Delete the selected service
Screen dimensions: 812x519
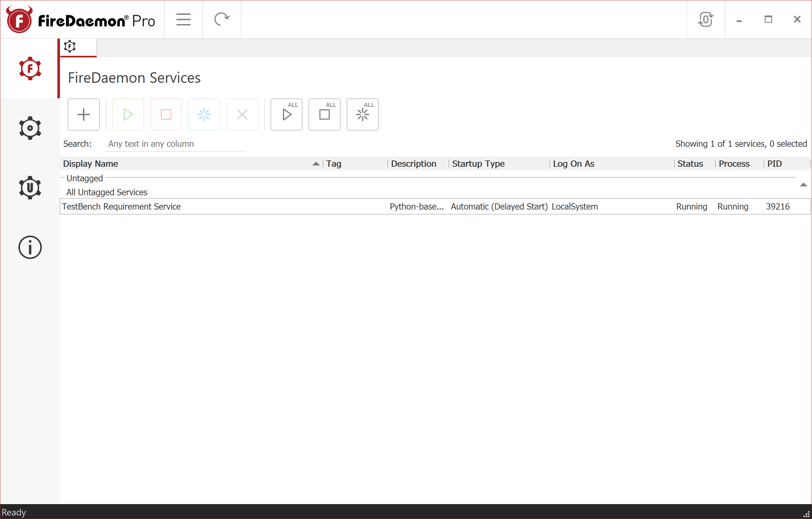[242, 114]
